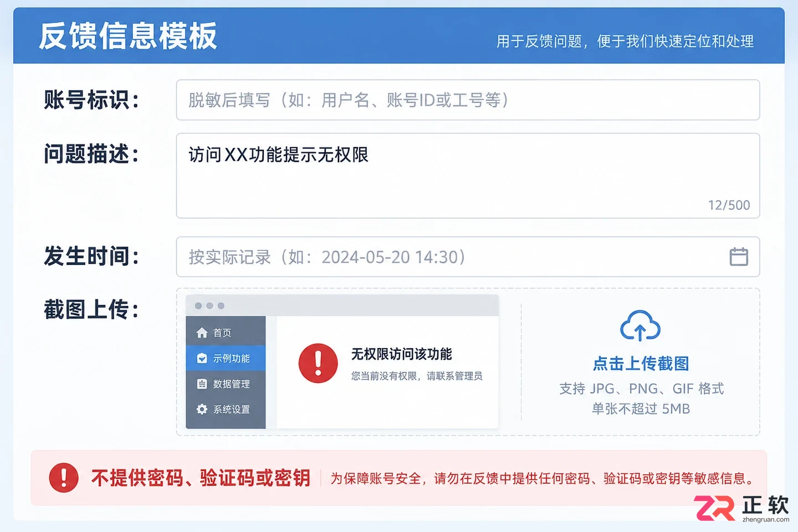Screen dimensions: 798x532
Task: Click the 不提供密码、验证码或密钥 warning title
Action: pyautogui.click(x=201, y=478)
